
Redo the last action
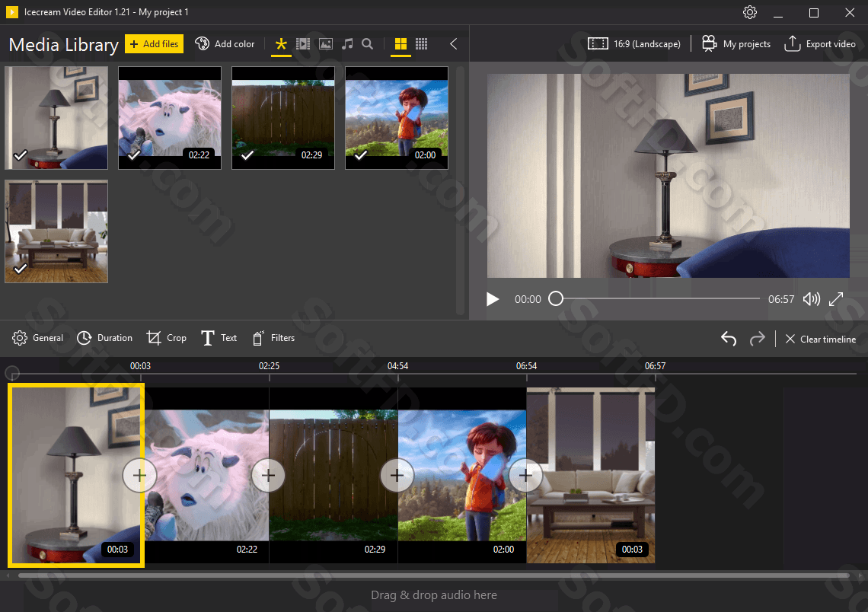tap(758, 339)
